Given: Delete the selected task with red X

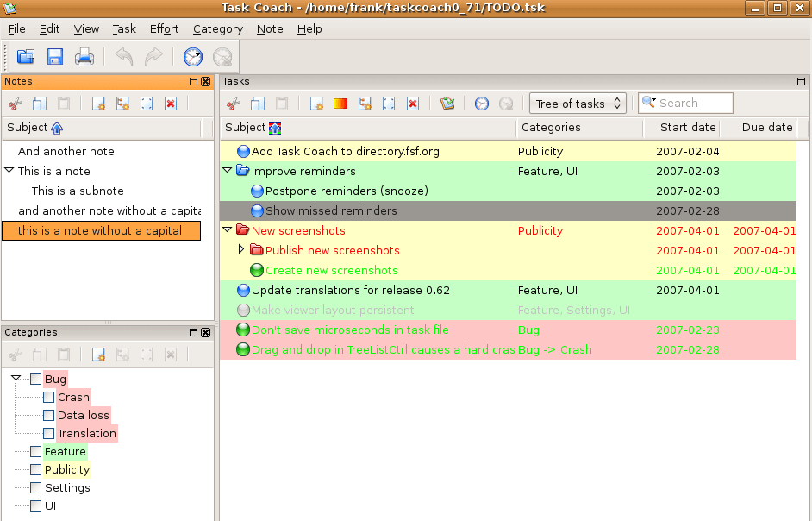Looking at the screenshot, I should (413, 104).
